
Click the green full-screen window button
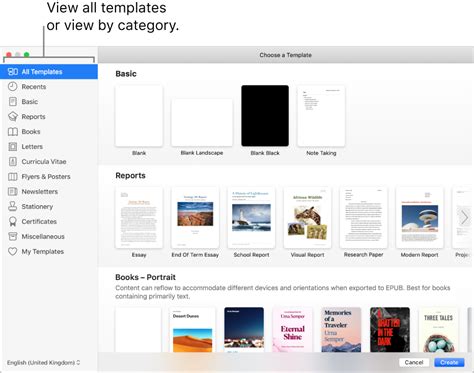point(27,55)
